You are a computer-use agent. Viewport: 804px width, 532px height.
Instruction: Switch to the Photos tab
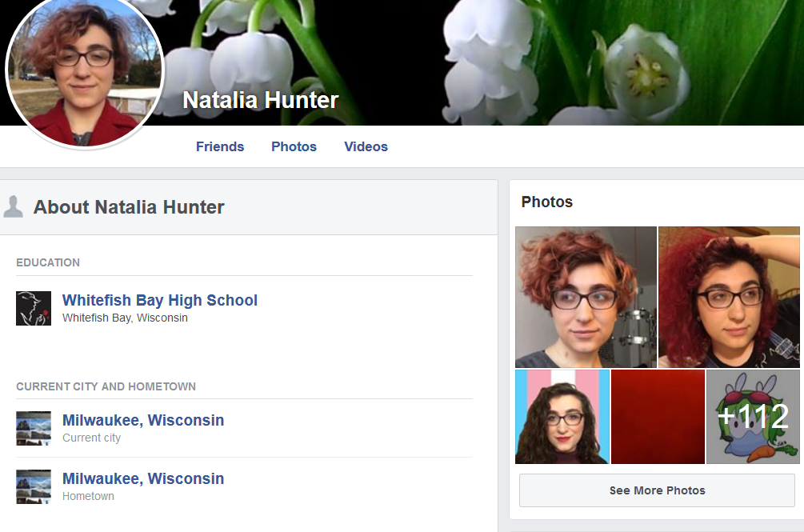(x=294, y=146)
